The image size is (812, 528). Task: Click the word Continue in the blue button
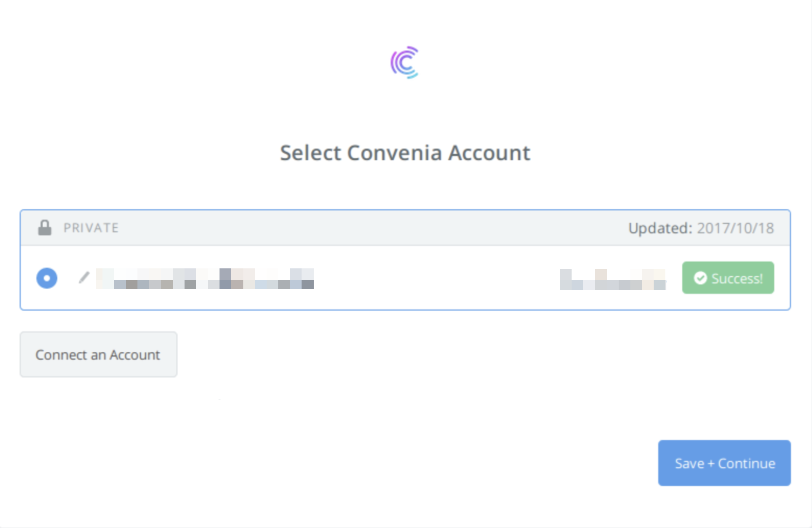[x=746, y=463]
